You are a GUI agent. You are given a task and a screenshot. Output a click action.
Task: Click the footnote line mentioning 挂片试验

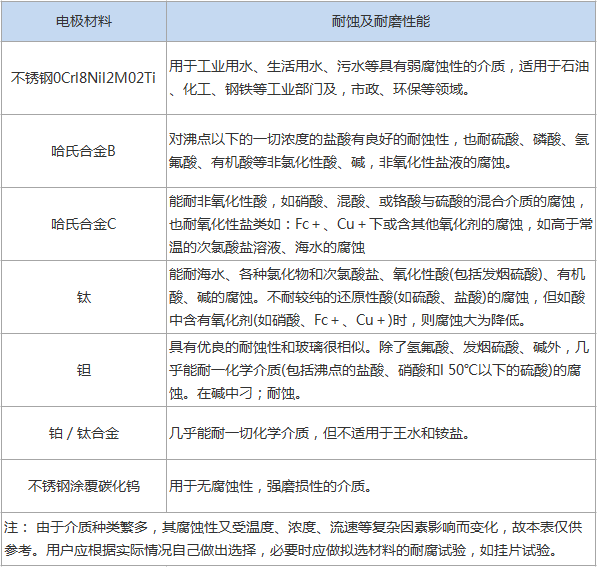coord(281,550)
